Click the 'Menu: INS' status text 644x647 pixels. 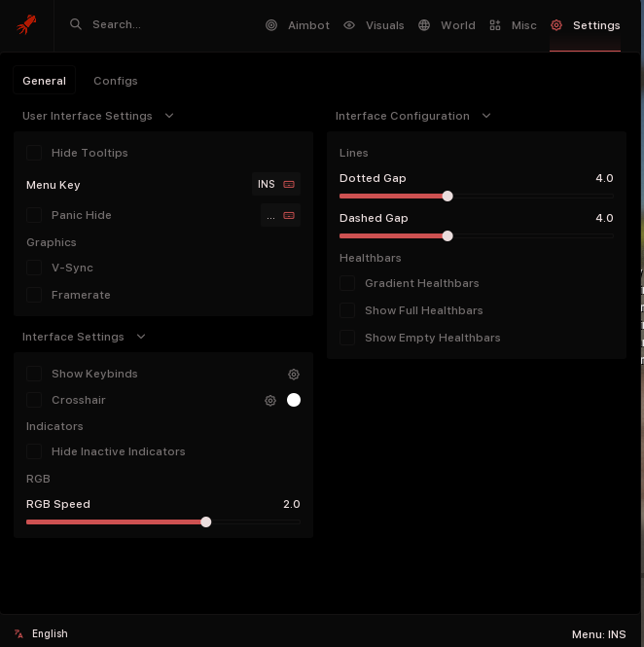[x=598, y=634]
